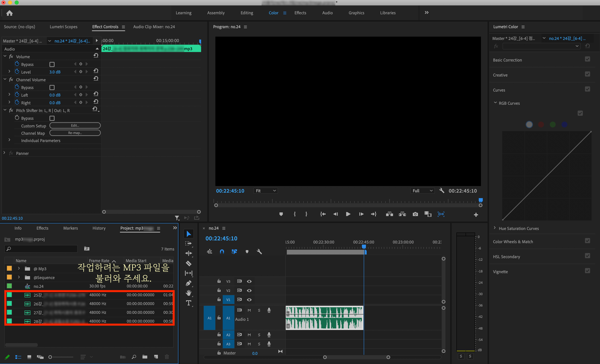Toggle the Volume Bypass checkbox
The width and height of the screenshot is (600, 364).
coord(52,64)
